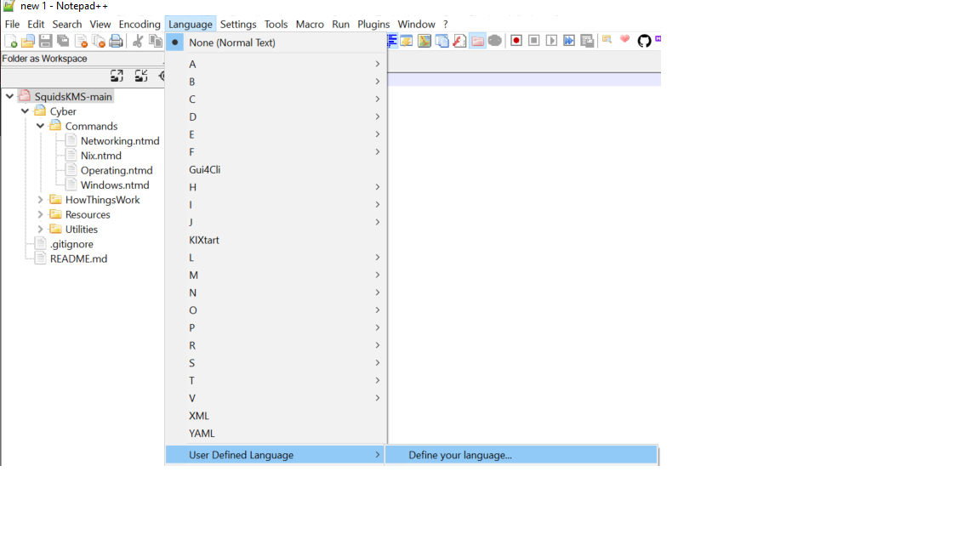980x551 pixels.
Task: Expand the HowThingsWork folder
Action: pos(40,200)
